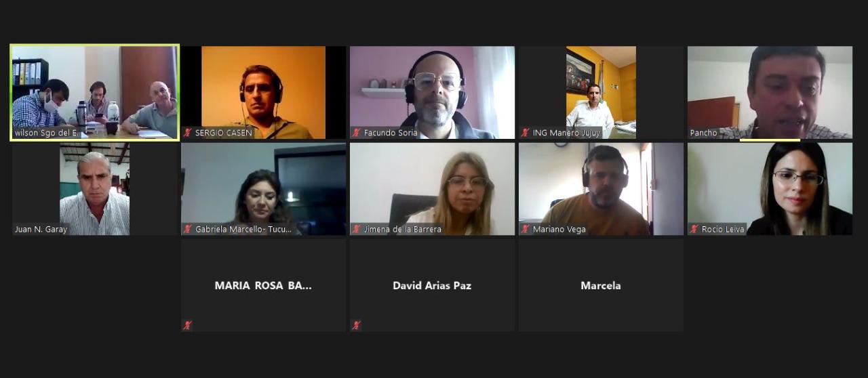This screenshot has height=378, width=868.
Task: Click muted mic icon on Maria Rosa tile
Action: click(187, 325)
